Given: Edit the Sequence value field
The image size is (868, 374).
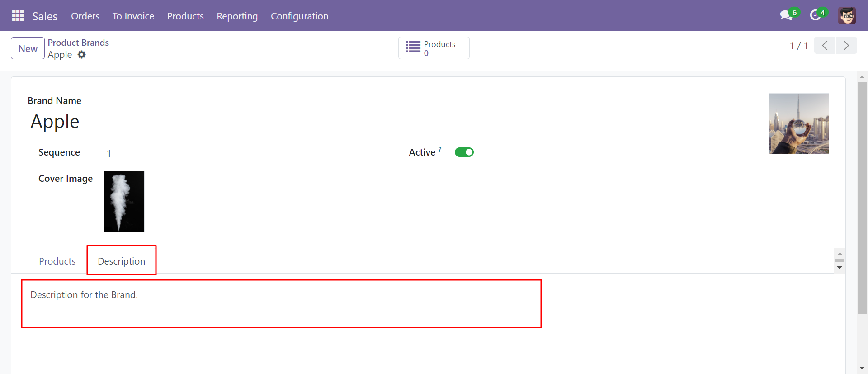Looking at the screenshot, I should tap(109, 153).
